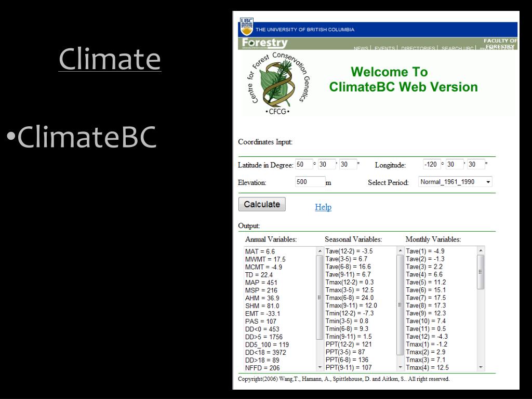Select the 'Tmax(12-2) = 0.3' row
This screenshot has width=532, height=399.
pos(350,282)
